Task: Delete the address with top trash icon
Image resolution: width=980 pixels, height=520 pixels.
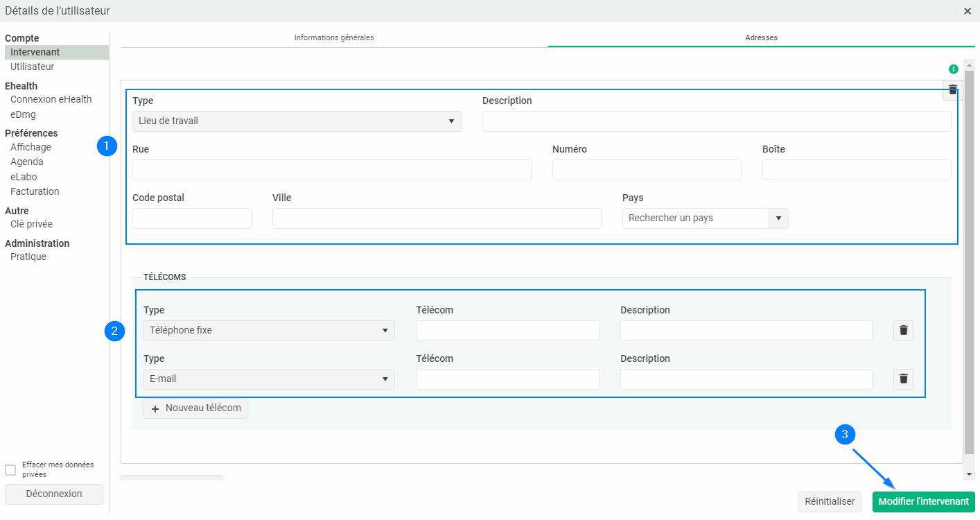Action: 952,89
